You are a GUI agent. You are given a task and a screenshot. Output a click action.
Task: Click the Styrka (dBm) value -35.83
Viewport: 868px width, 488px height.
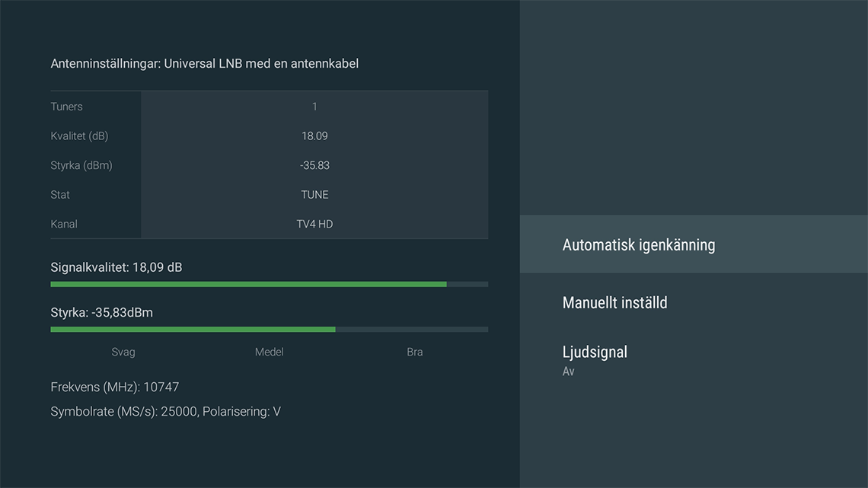click(x=314, y=165)
